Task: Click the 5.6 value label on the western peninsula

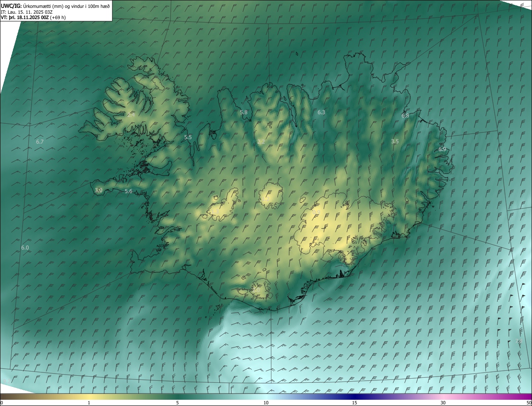Action: (x=128, y=191)
